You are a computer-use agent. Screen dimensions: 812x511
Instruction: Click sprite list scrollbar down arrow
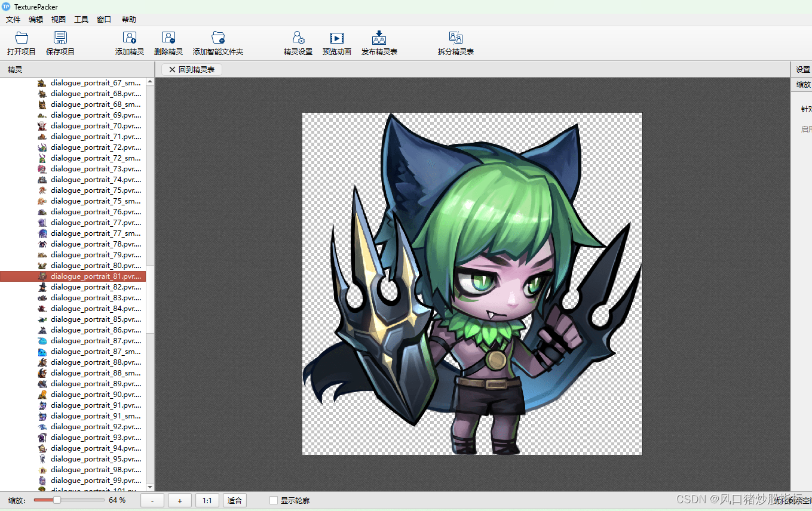(150, 487)
